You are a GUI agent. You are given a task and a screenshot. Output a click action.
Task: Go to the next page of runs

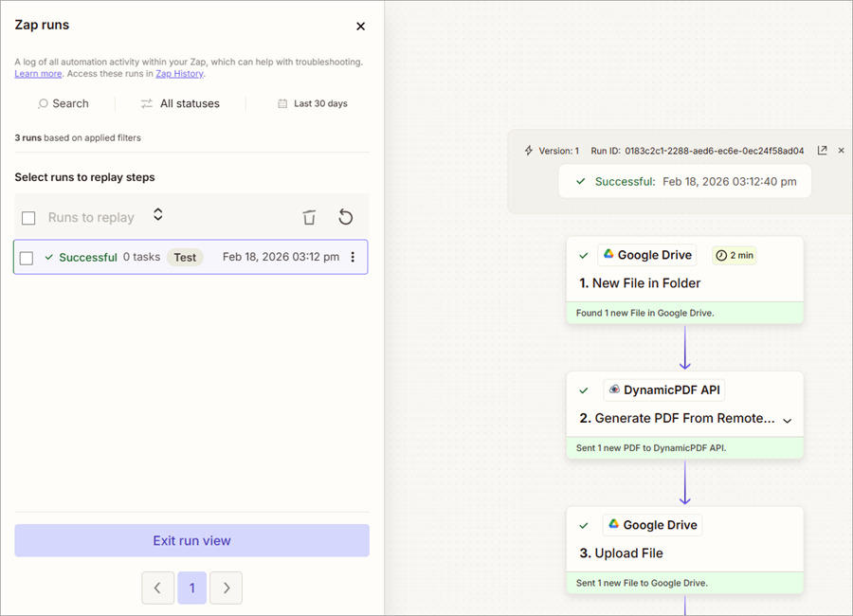point(226,589)
